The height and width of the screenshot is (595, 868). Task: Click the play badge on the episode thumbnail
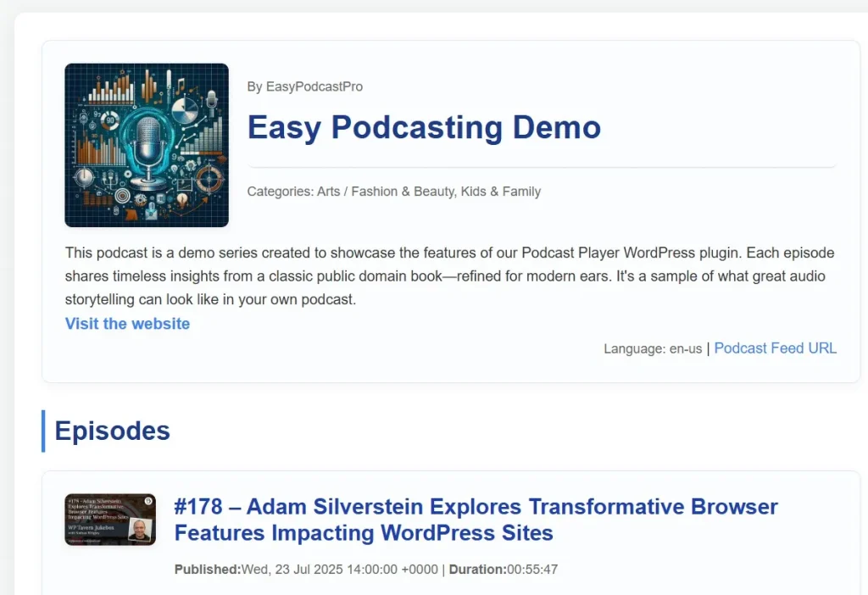pyautogui.click(x=148, y=501)
